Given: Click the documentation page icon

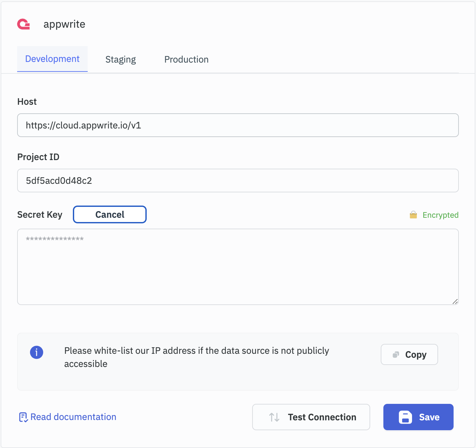Looking at the screenshot, I should pyautogui.click(x=23, y=417).
